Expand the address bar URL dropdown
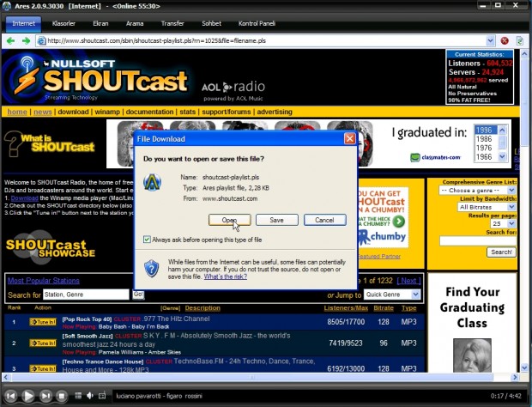 point(490,41)
